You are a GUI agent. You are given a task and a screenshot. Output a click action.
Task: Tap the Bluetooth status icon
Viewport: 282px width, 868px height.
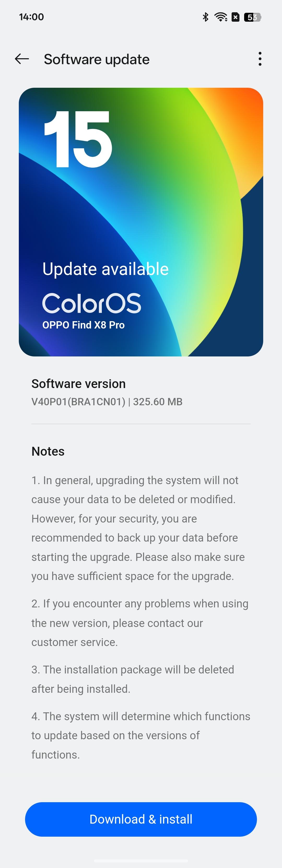pos(205,17)
